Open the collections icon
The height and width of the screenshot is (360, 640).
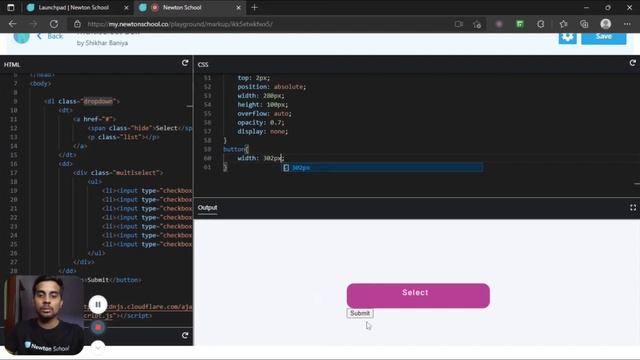[584, 24]
